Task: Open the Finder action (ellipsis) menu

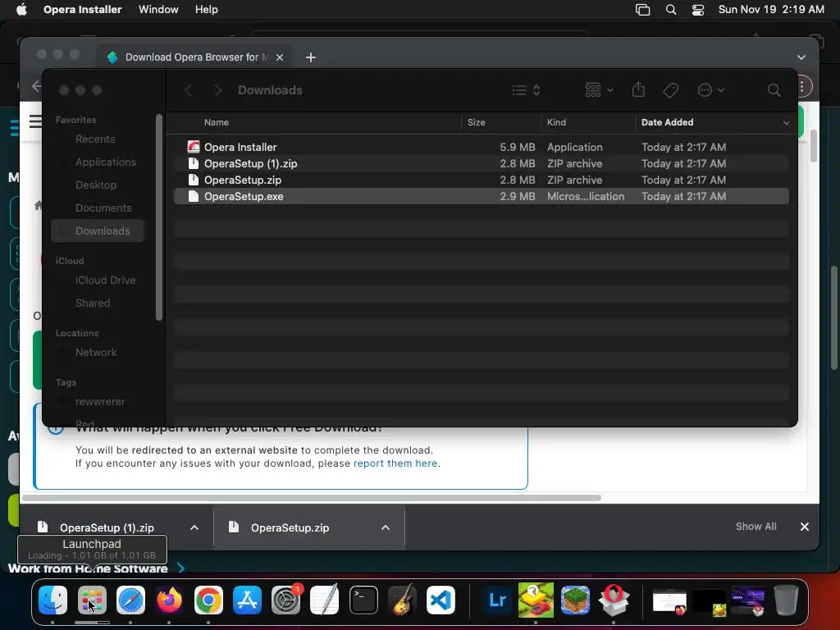Action: pos(711,90)
